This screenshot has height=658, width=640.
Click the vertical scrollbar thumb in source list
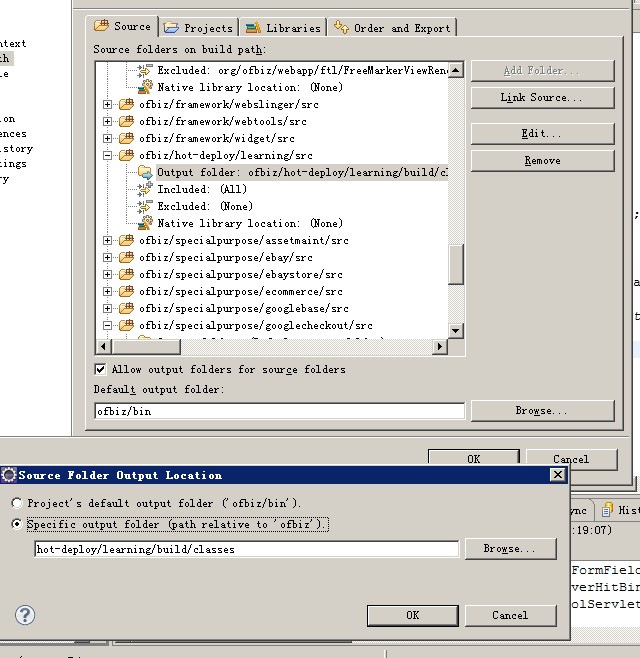coord(455,264)
